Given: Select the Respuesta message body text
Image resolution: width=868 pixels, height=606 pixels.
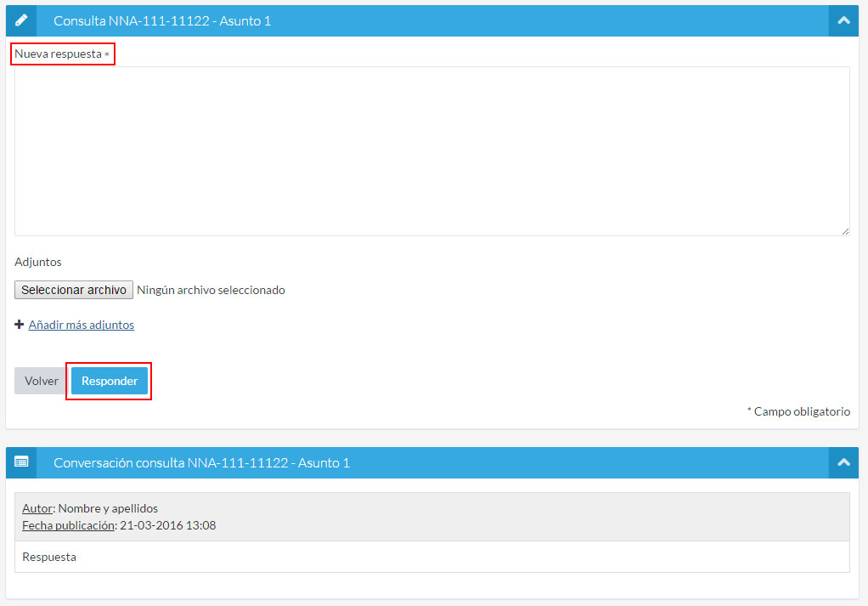Looking at the screenshot, I should pos(49,557).
